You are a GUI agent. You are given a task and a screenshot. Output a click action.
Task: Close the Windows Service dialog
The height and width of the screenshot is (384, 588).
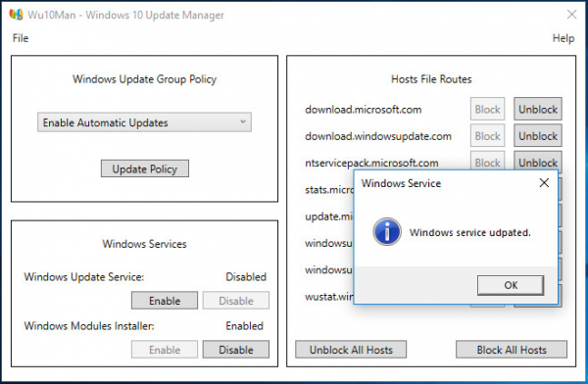click(x=544, y=183)
